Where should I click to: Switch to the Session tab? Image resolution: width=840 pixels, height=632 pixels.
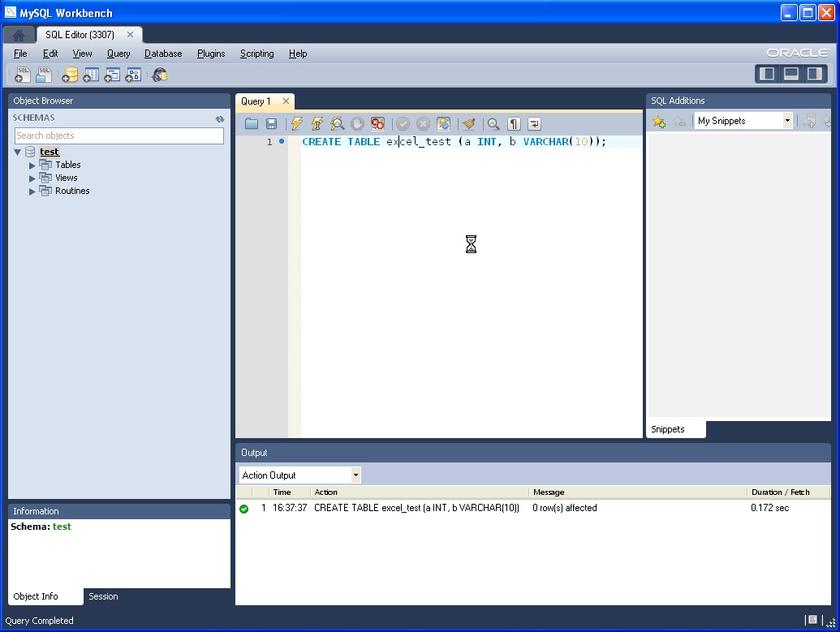(103, 596)
